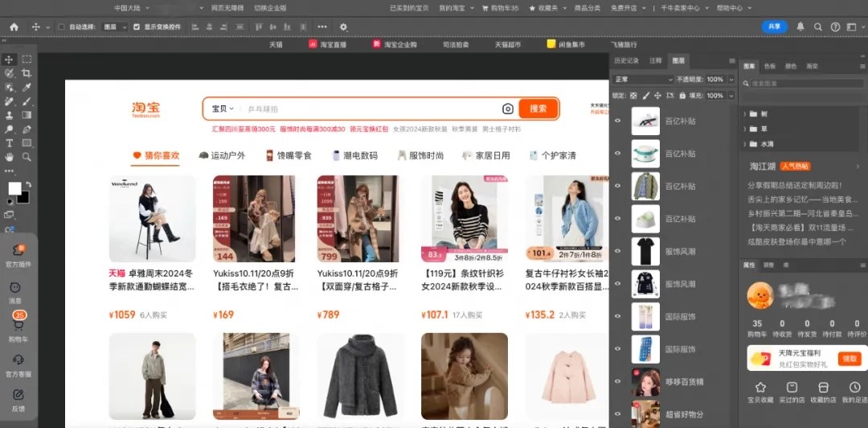
Task: Hide the first 百亿补贴 layer
Action: 617,121
